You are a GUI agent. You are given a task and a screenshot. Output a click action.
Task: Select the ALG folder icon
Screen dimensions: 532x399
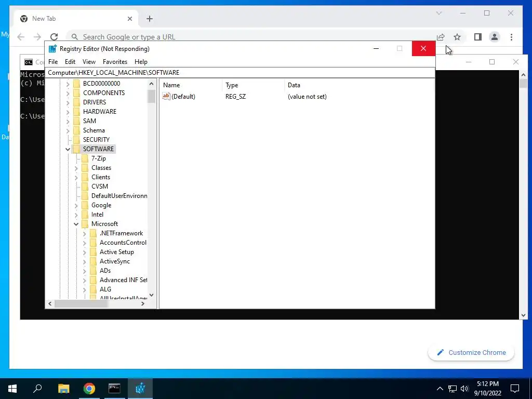[94, 289]
